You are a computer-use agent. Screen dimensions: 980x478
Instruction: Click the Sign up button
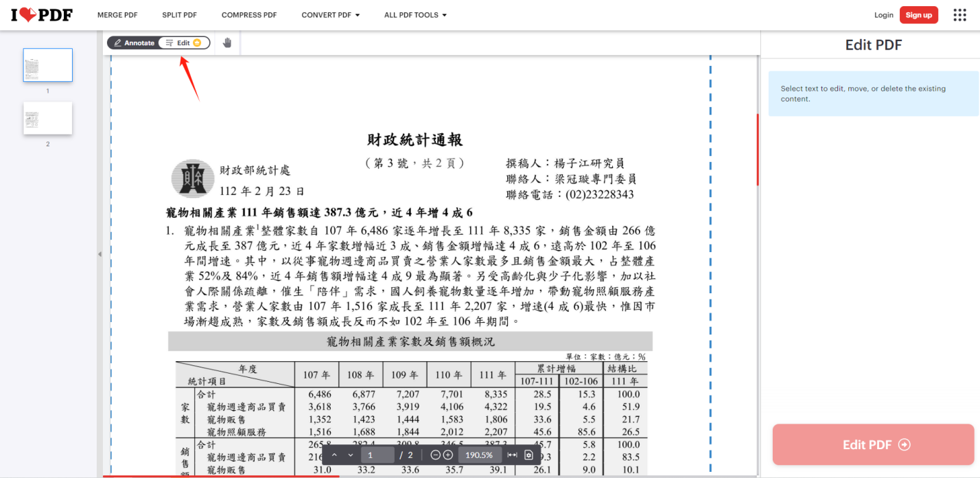919,14
